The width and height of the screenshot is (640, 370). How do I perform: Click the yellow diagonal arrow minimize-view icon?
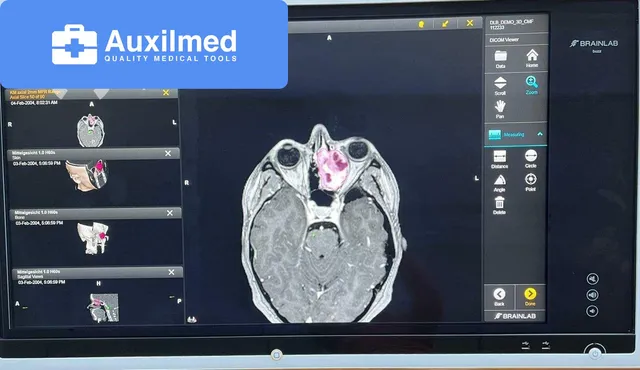point(445,24)
